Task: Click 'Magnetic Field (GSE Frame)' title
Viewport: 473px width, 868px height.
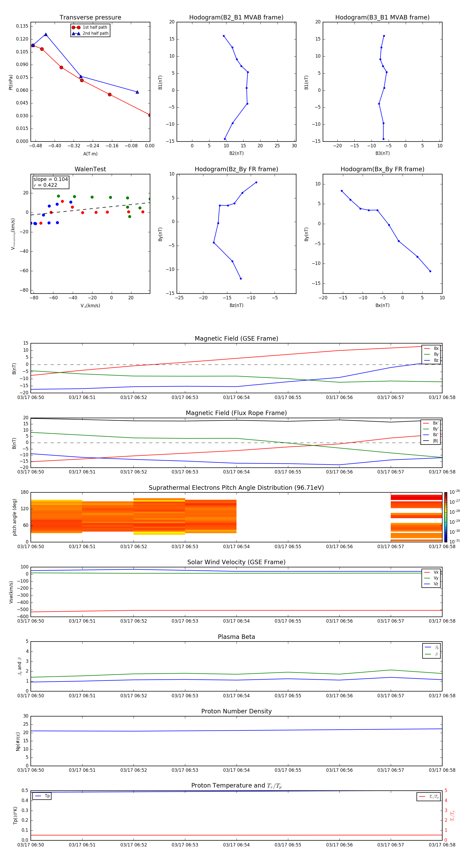Action: [236, 338]
